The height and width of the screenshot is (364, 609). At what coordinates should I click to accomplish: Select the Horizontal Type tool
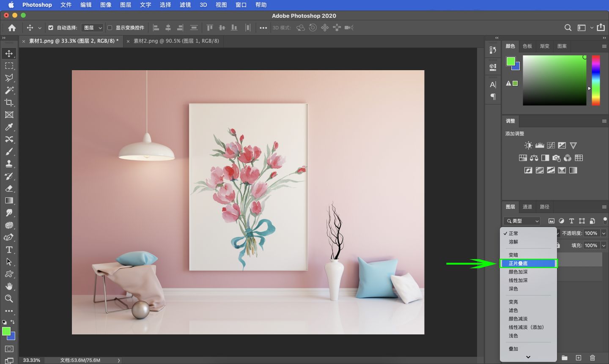(x=8, y=250)
